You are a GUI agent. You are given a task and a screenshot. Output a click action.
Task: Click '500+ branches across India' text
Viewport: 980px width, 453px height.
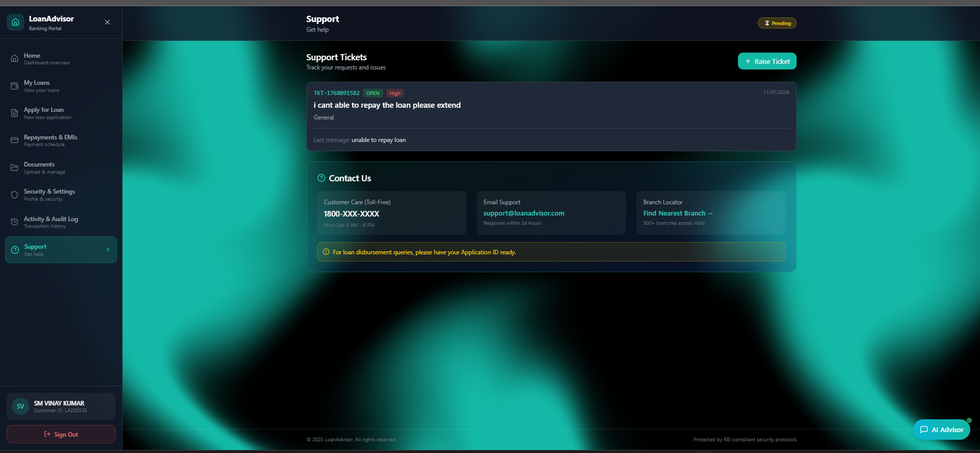[x=674, y=223]
